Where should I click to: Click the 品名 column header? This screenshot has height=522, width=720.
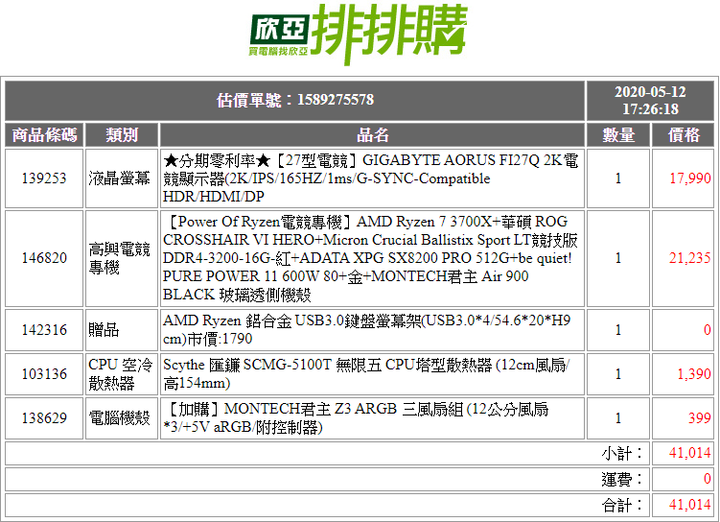coord(372,135)
